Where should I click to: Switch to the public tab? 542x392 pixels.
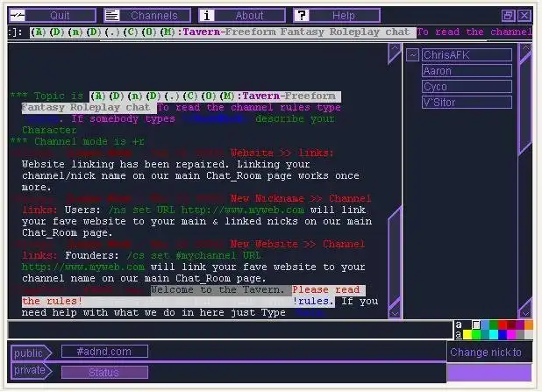[x=31, y=353]
